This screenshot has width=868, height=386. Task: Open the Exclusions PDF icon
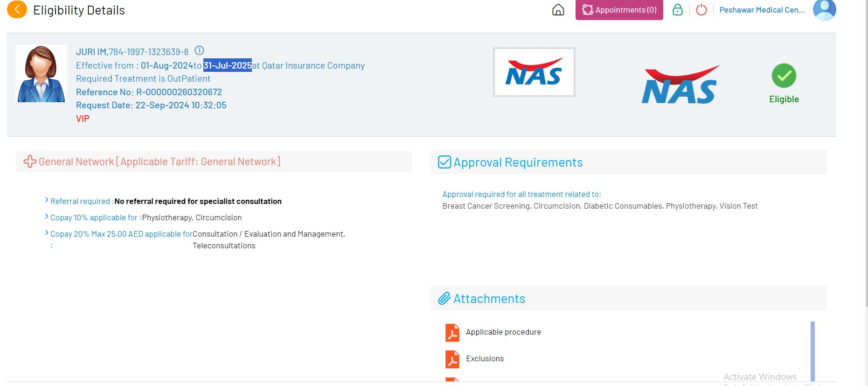(x=452, y=359)
